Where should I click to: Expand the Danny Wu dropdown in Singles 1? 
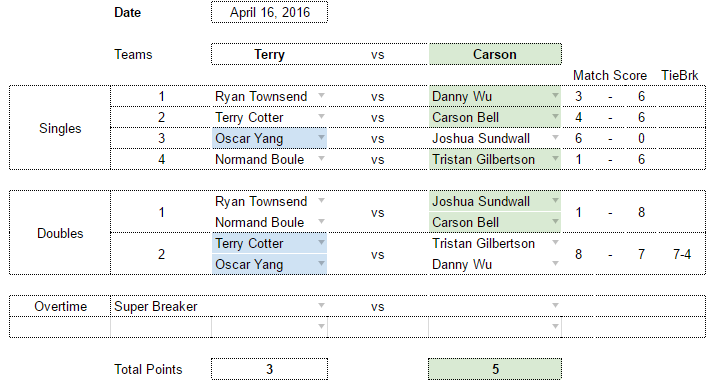(555, 96)
